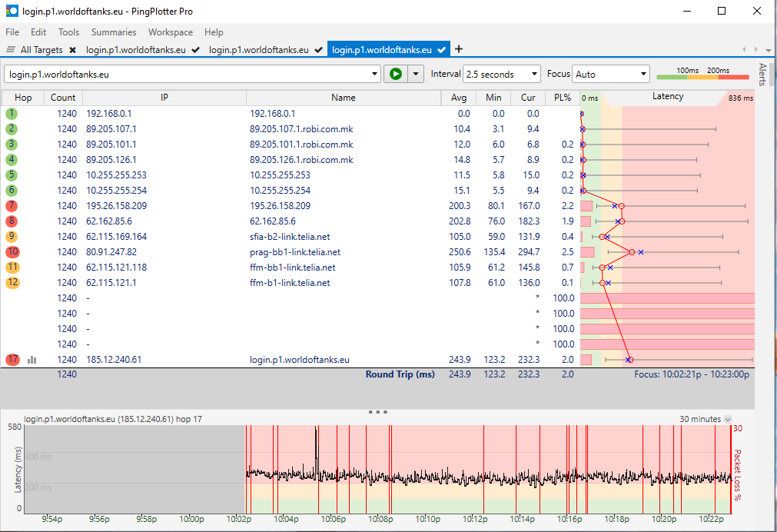Open the Help menu
The image size is (777, 532).
pos(214,32)
